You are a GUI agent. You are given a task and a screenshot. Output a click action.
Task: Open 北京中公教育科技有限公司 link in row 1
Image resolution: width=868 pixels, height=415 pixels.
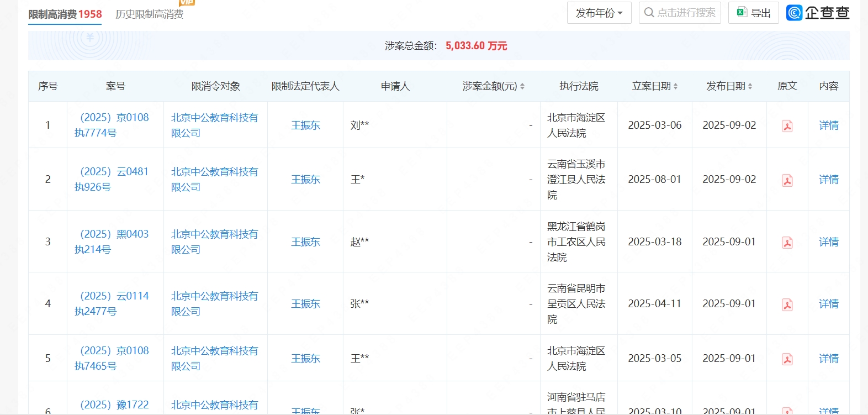215,125
